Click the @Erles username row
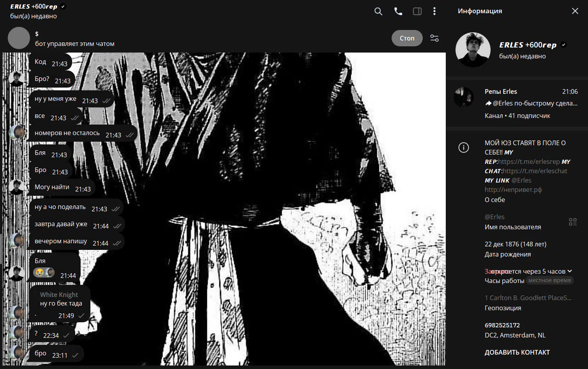Image resolution: width=588 pixels, height=369 pixels. click(513, 221)
